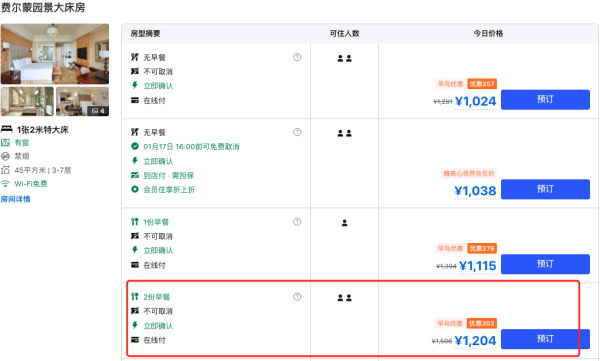Image resolution: width=600 pixels, height=361 pixels.
Task: Click help icon for 1份早餐 rate
Action: 297,222
